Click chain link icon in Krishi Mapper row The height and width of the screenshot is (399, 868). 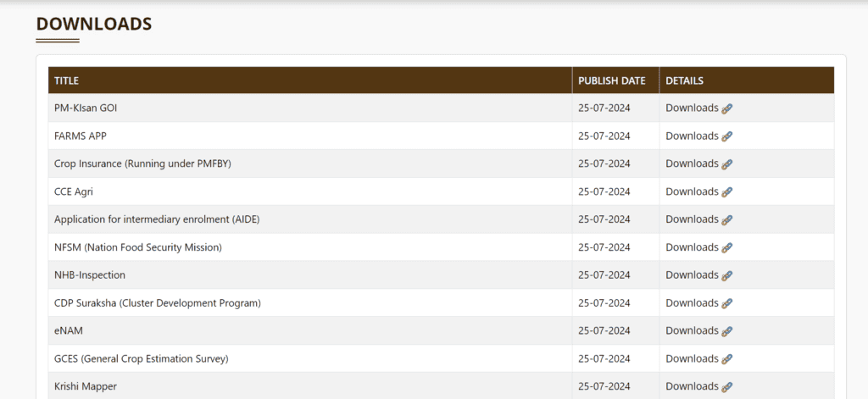[x=726, y=387]
